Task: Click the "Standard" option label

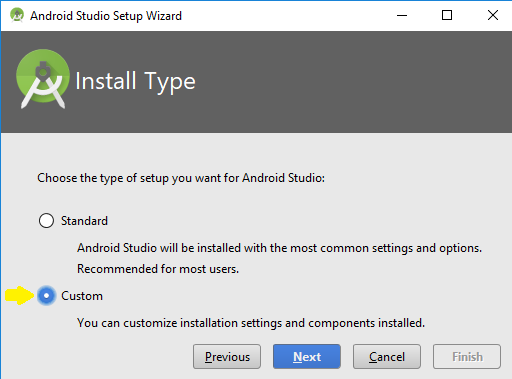Action: click(84, 221)
